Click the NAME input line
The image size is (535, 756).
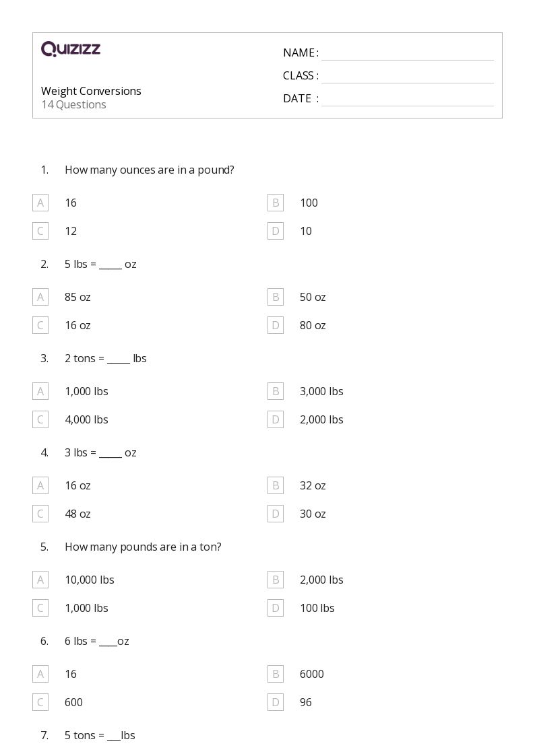pyautogui.click(x=408, y=53)
